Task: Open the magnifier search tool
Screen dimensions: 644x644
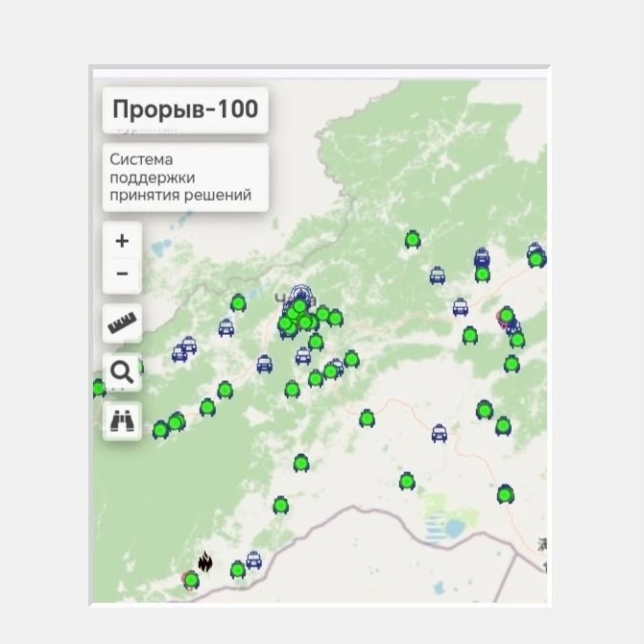Action: tap(122, 372)
